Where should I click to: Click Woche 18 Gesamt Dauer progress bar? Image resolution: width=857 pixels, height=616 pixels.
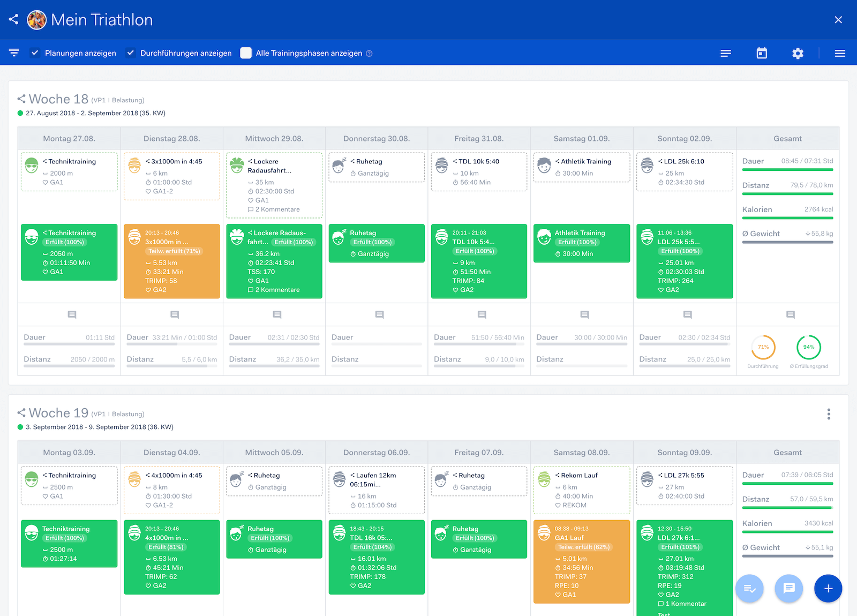pyautogui.click(x=787, y=170)
